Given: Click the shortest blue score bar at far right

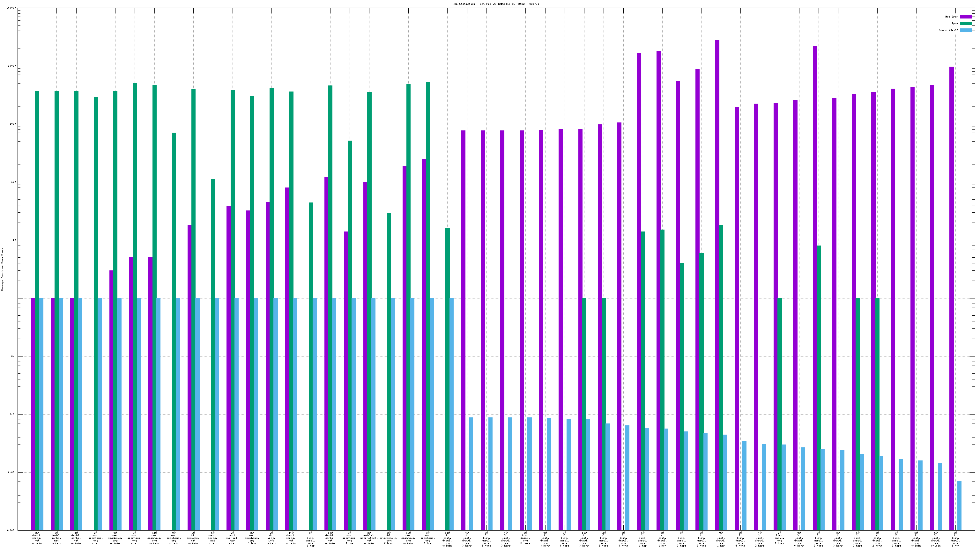Looking at the screenshot, I should 960,506.
